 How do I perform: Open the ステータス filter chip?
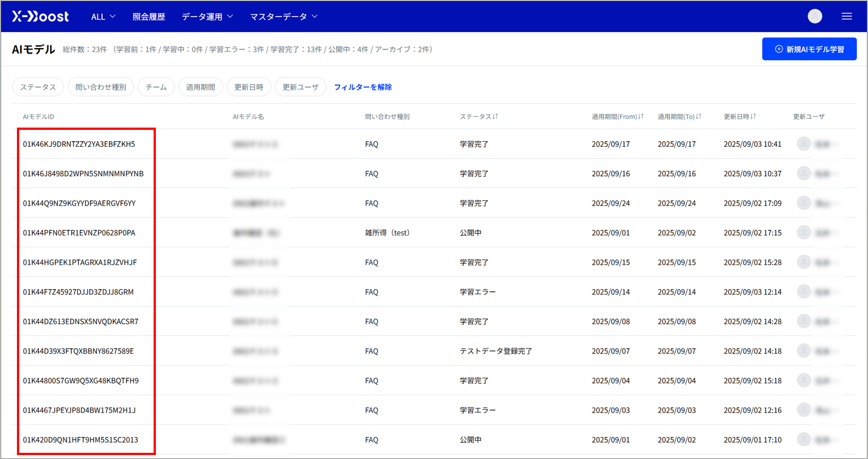click(x=38, y=87)
